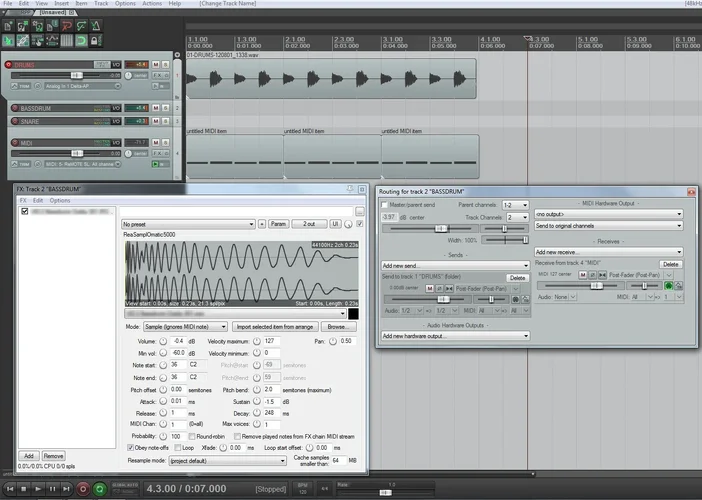Open the No preset dropdown in FX window

(188, 224)
